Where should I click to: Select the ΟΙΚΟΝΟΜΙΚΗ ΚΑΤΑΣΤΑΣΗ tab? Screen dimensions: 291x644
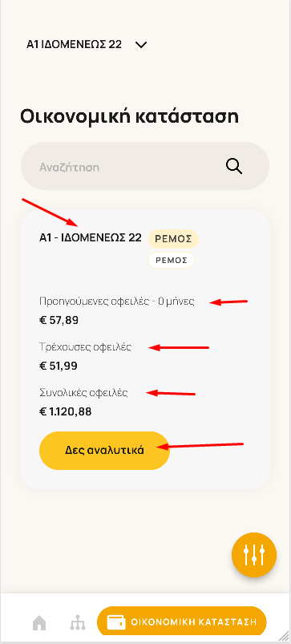[182, 622]
